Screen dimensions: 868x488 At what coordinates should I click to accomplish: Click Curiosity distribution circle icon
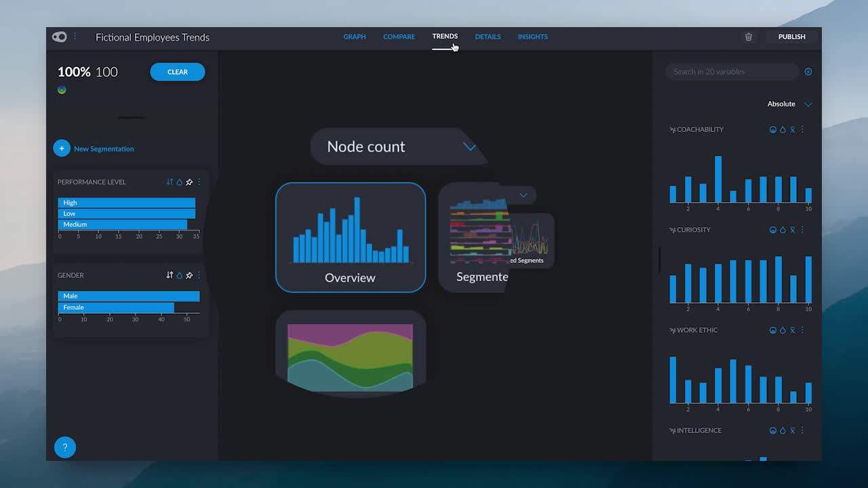773,230
